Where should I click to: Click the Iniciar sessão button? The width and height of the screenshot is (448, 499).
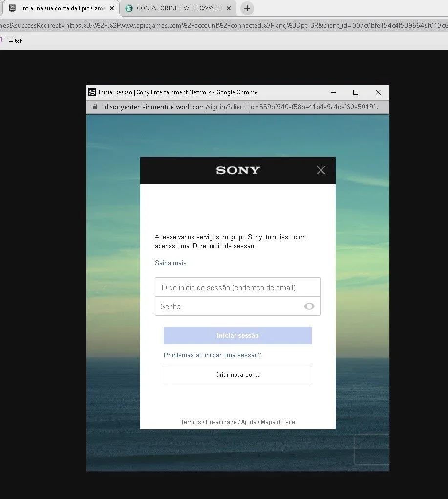click(x=237, y=335)
